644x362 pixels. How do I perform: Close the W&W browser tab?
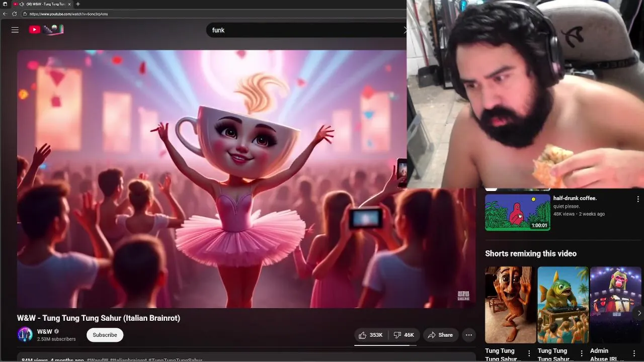pyautogui.click(x=69, y=4)
